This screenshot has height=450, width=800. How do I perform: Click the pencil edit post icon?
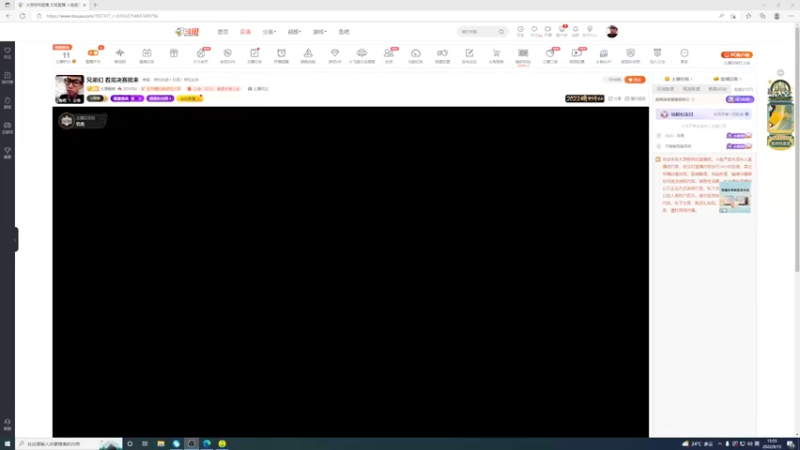469,53
